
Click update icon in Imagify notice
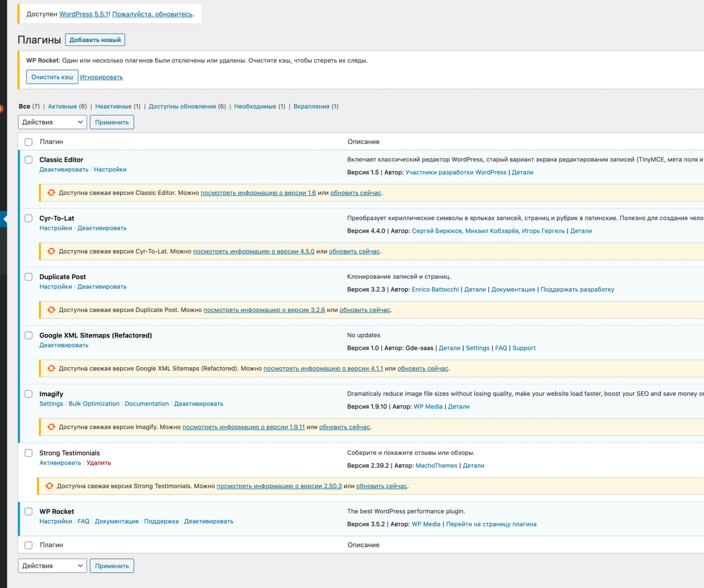51,427
